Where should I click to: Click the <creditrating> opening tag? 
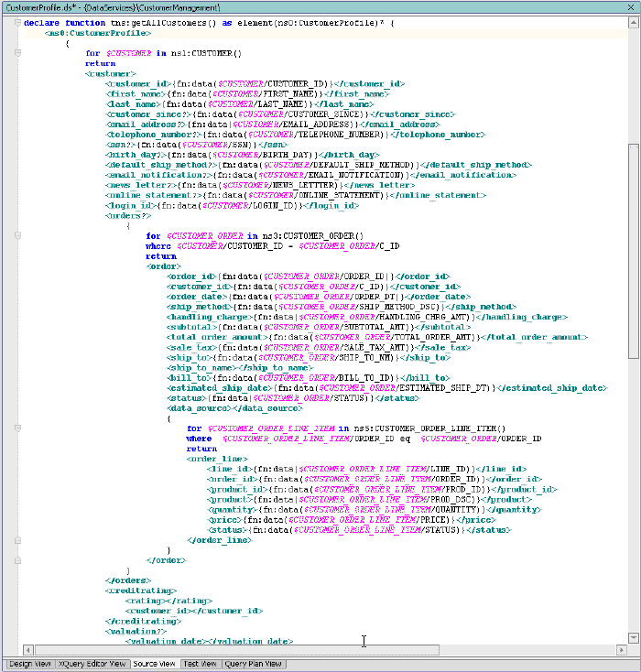(x=141, y=591)
